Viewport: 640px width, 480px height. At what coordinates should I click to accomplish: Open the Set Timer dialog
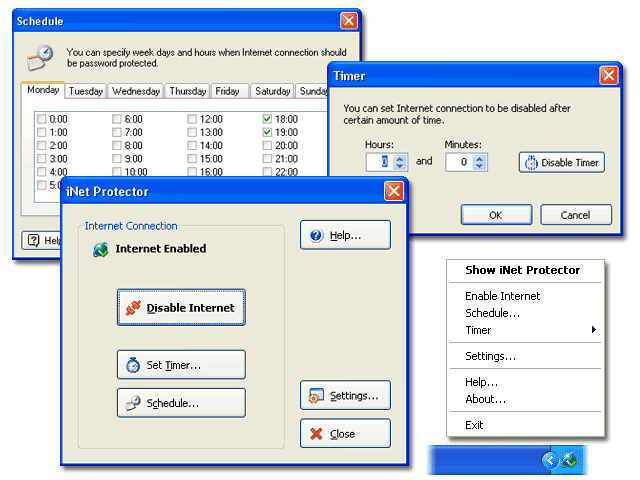tap(181, 364)
